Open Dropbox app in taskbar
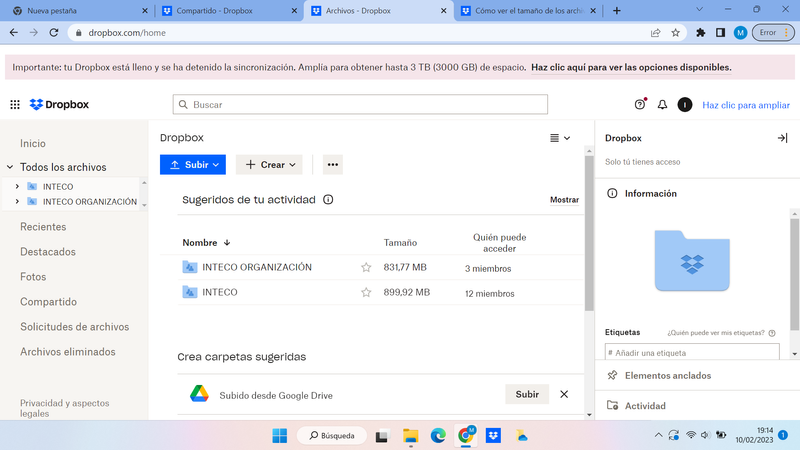 [493, 436]
